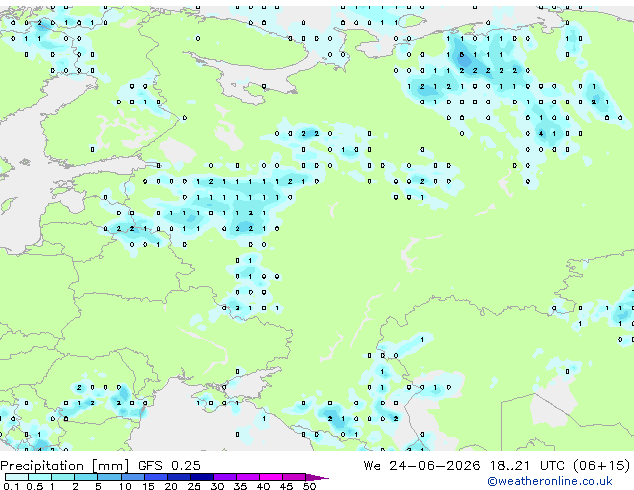
Task: Click the "We 24-06-2026" date text
Action: pos(422,466)
